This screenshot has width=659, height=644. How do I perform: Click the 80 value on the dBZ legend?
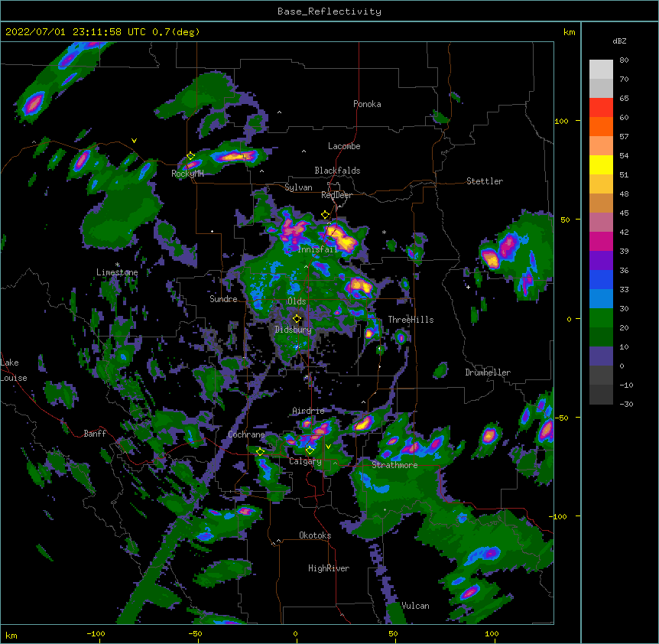click(x=624, y=60)
